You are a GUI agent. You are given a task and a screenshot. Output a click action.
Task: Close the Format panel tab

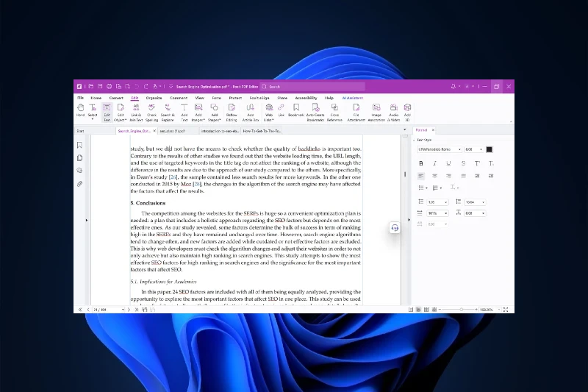(x=433, y=130)
